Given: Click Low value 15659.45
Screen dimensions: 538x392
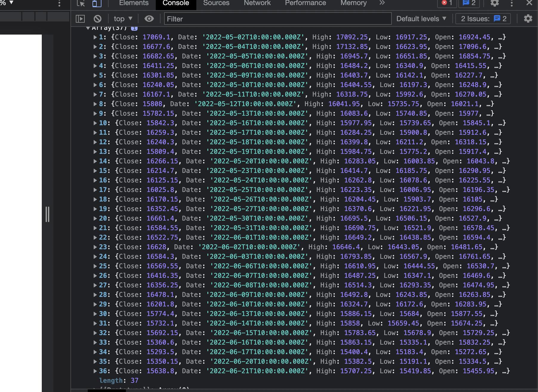Looking at the screenshot, I should tap(403, 323).
